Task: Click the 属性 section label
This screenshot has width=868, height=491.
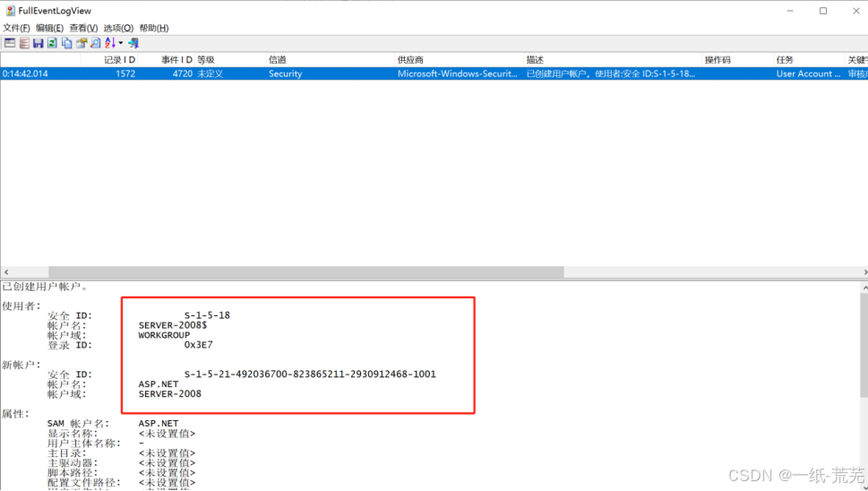Action: pyautogui.click(x=15, y=414)
